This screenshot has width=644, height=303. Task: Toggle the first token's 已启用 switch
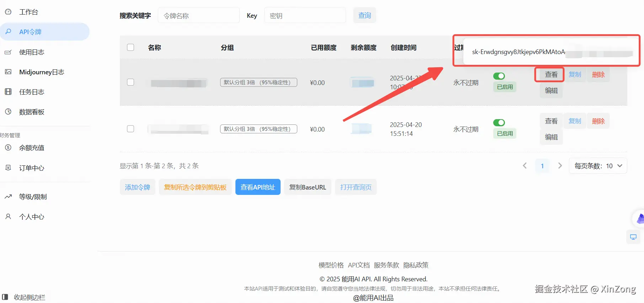coord(499,76)
